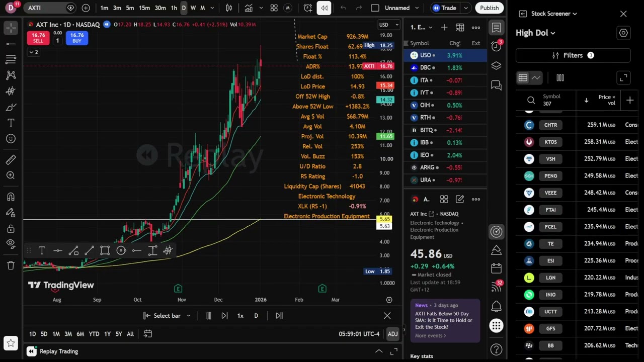Click the screener search magnifier
Viewport: 644px width, 362px height.
[x=531, y=101]
